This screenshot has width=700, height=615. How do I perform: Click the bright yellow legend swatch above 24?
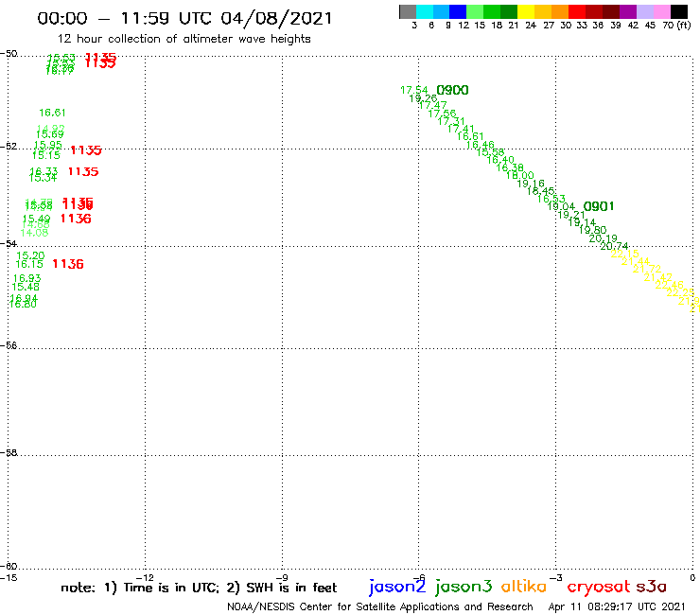coord(526,12)
